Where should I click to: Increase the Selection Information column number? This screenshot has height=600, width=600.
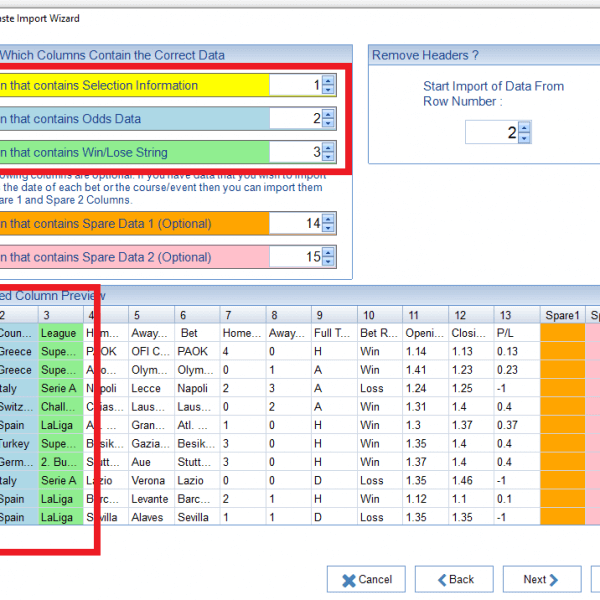point(328,82)
